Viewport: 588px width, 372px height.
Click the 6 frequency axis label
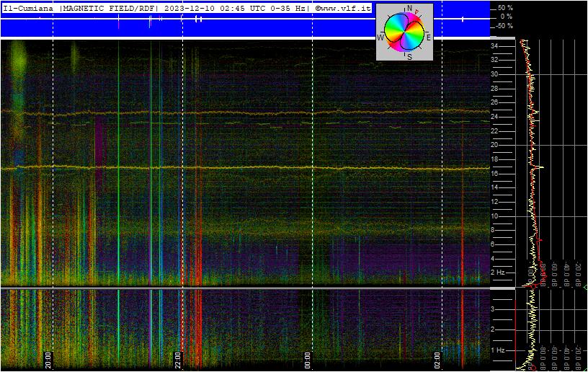coord(493,244)
